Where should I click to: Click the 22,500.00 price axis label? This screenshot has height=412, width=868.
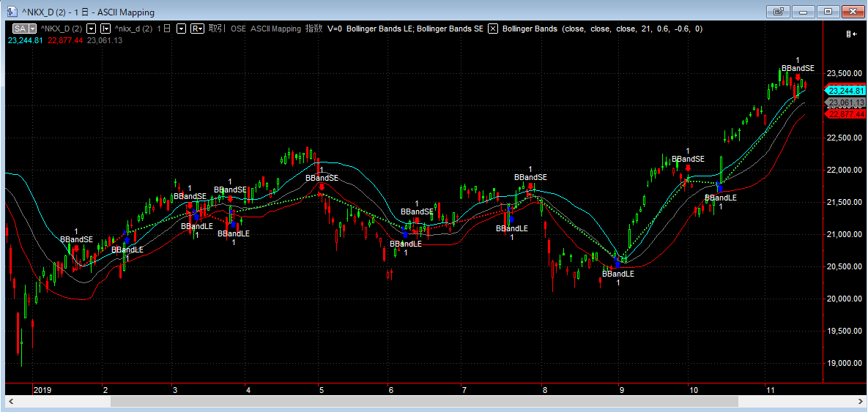click(x=845, y=138)
